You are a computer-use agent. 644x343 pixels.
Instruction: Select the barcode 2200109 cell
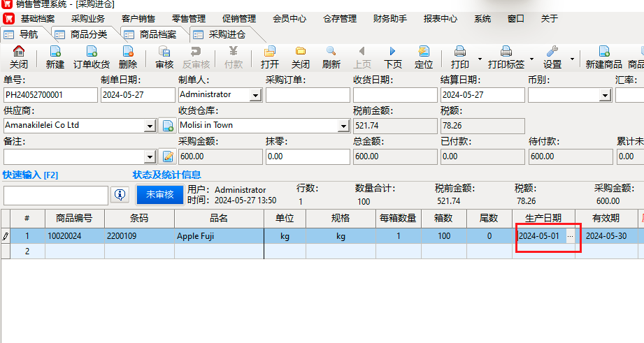pyautogui.click(x=139, y=236)
